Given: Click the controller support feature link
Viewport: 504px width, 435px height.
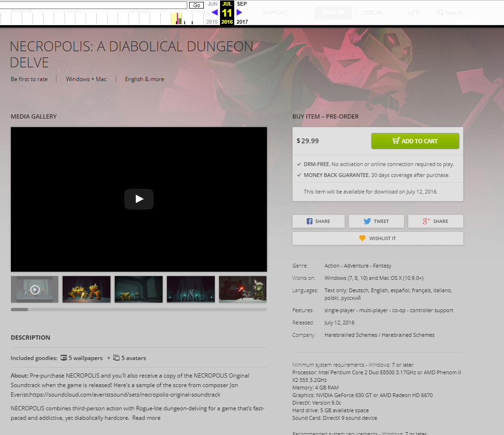Looking at the screenshot, I should 431,310.
